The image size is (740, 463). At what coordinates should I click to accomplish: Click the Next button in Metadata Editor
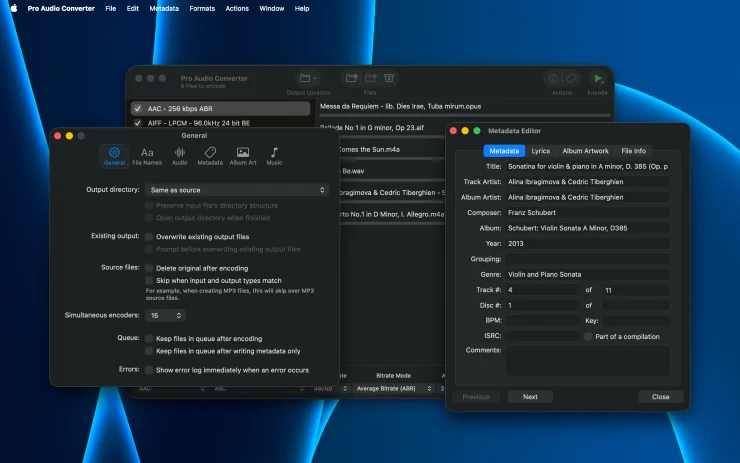pyautogui.click(x=530, y=397)
